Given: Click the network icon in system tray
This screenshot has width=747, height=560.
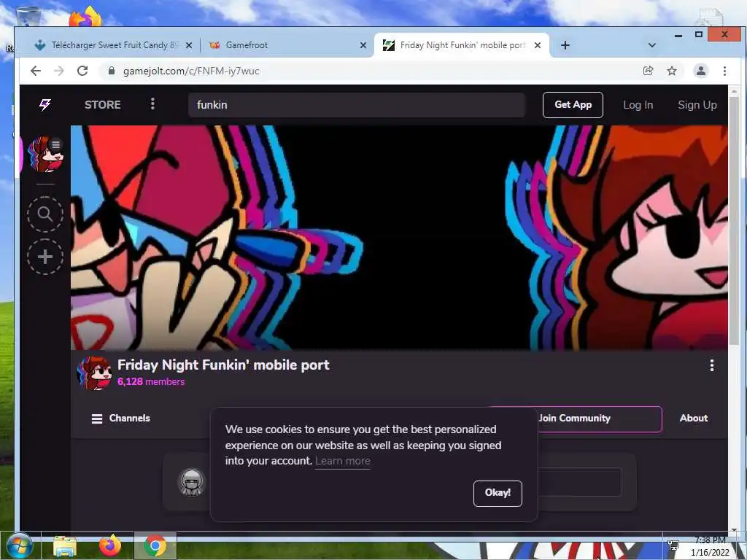Looking at the screenshot, I should [x=673, y=545].
